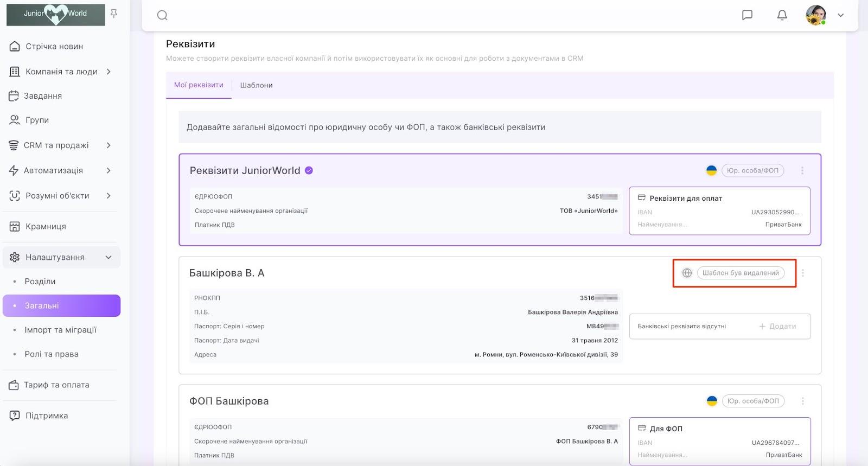Open the notifications bell

click(782, 15)
